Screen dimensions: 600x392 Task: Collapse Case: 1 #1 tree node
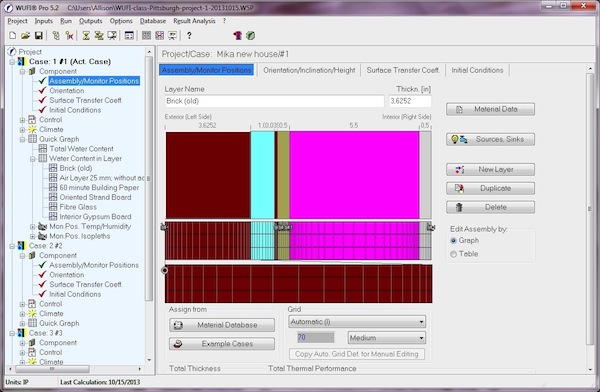pos(12,62)
